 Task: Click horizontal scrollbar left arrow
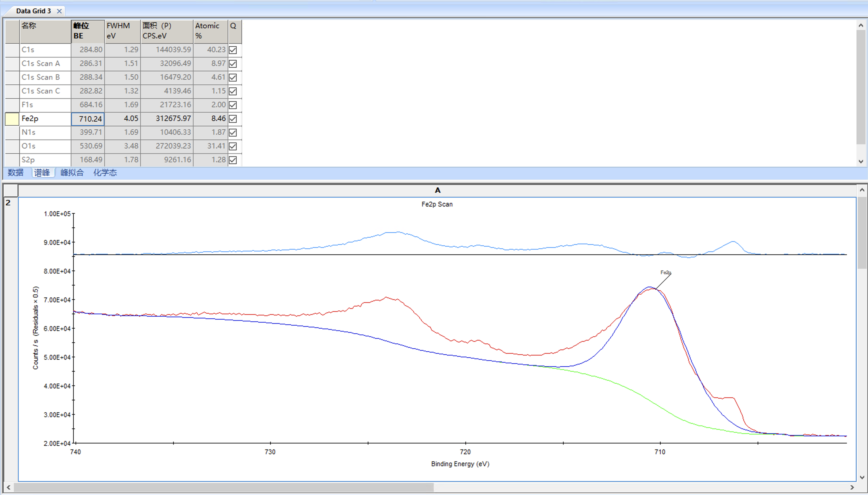[8, 487]
